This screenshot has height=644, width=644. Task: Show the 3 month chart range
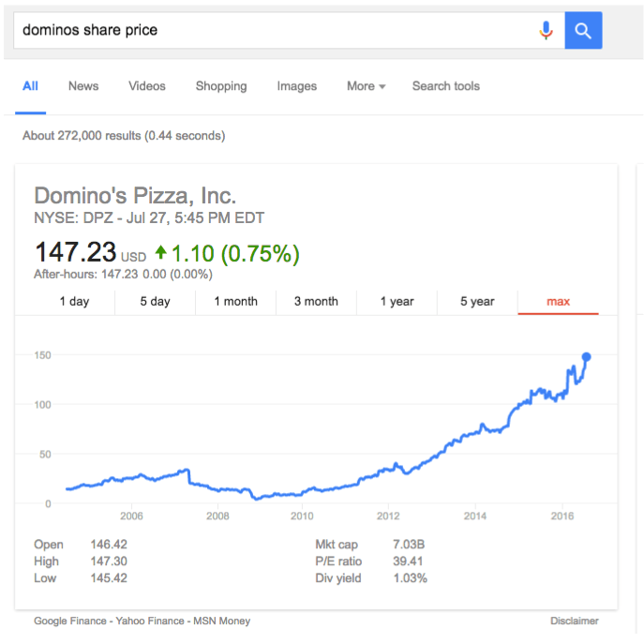[316, 302]
